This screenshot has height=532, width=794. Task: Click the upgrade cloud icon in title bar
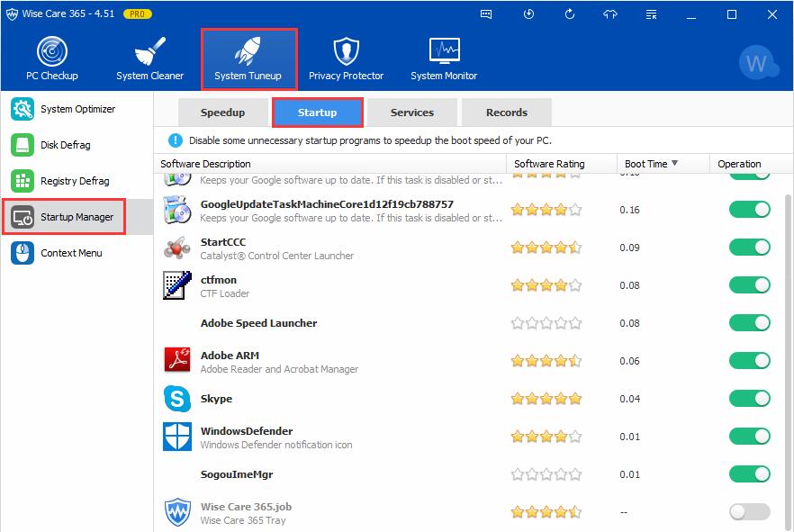tap(610, 14)
